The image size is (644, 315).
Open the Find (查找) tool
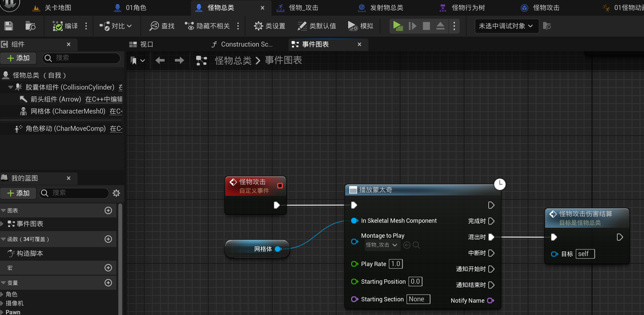point(162,26)
